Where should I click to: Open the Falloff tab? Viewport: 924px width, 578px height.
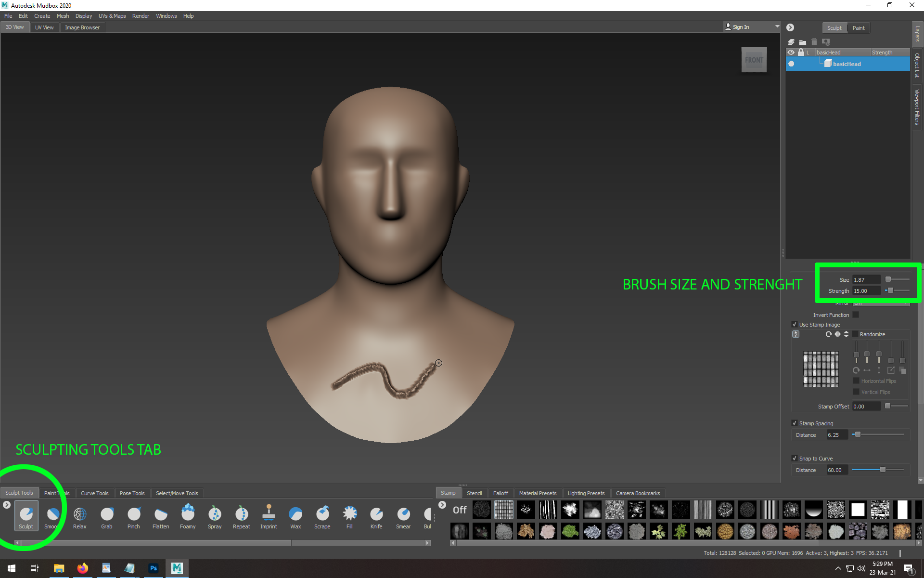pyautogui.click(x=500, y=493)
